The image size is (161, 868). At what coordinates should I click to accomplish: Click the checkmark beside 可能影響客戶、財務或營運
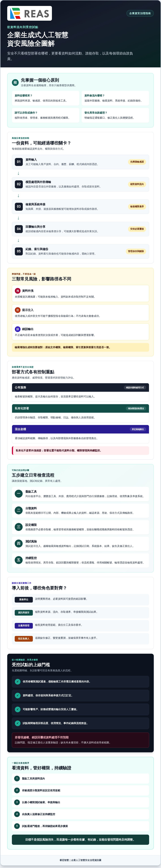[x=18, y=709]
